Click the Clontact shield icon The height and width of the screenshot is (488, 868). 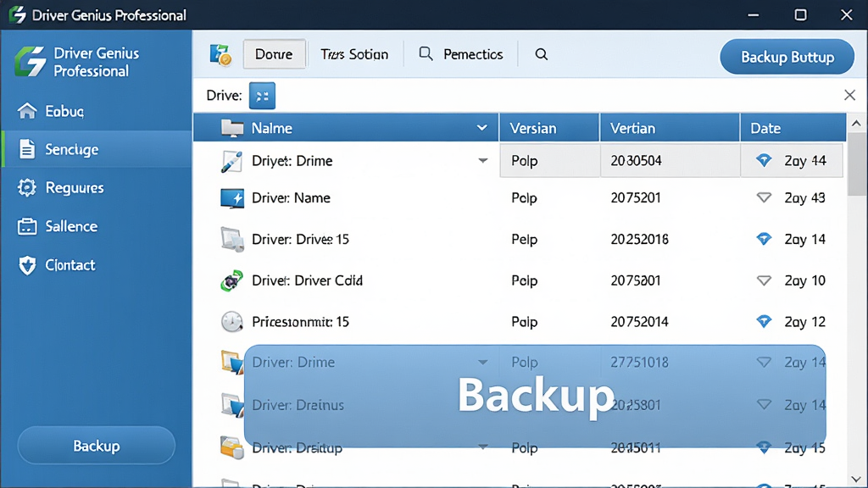click(x=26, y=265)
